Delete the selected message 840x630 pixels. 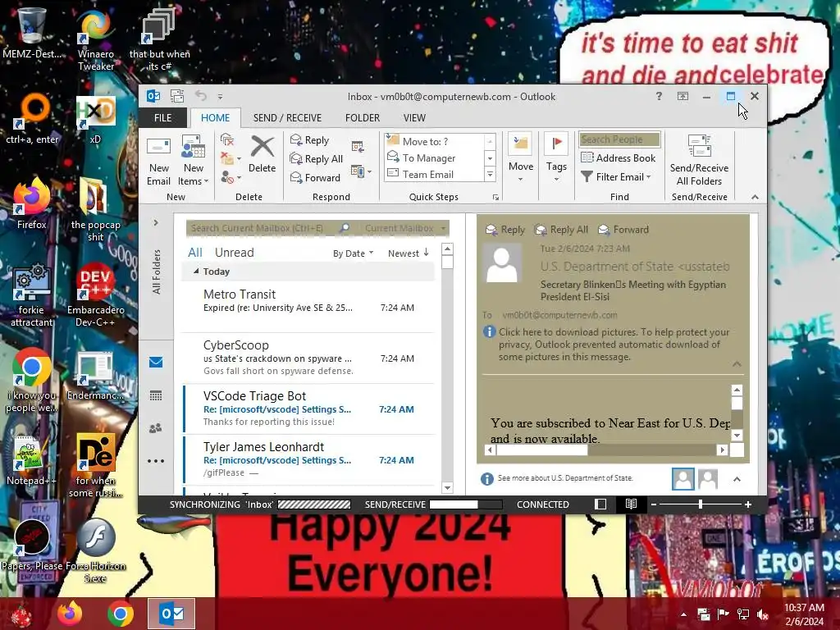(262, 154)
